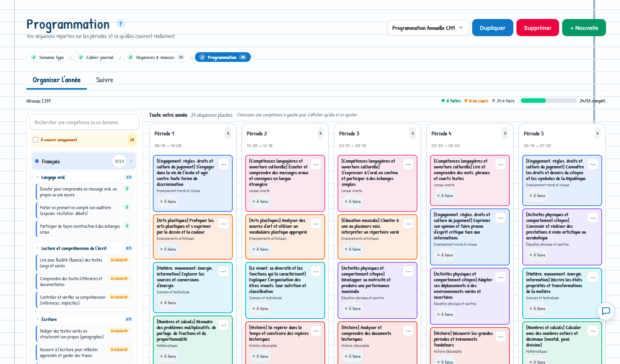Select competence 'Écouter pour comprendre un message oral'
This screenshot has width=620, height=364.
(84, 192)
